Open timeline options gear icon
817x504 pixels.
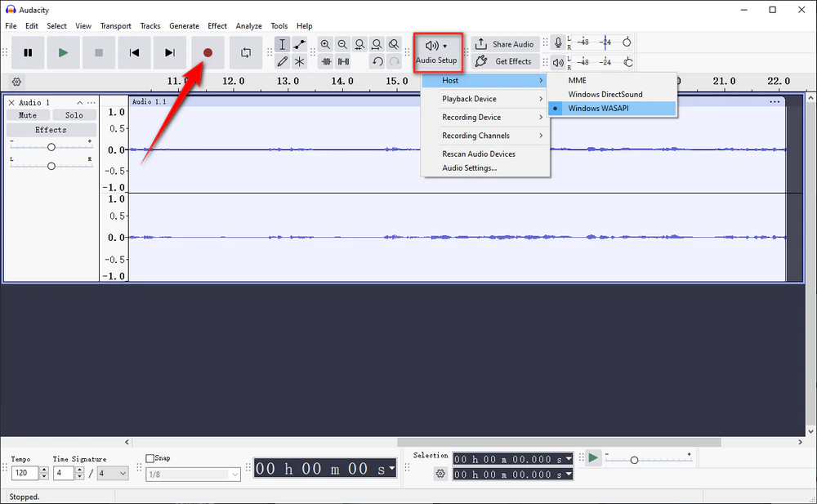16,82
